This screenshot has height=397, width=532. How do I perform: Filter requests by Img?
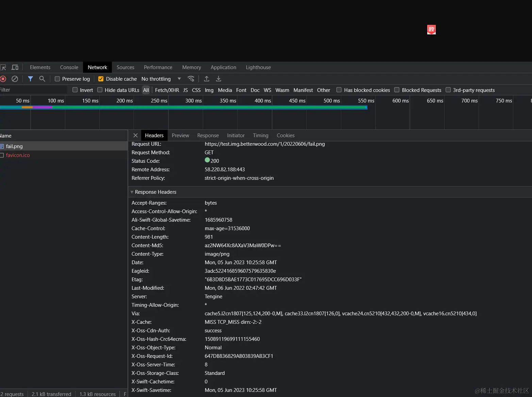(x=209, y=90)
